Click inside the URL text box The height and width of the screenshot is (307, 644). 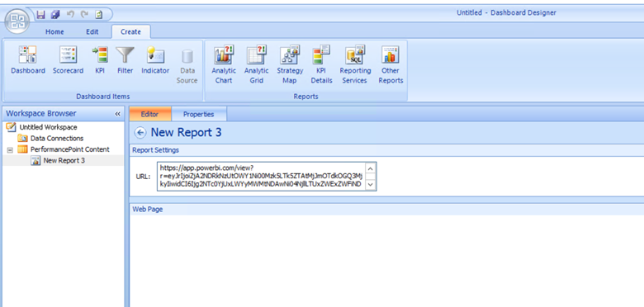[x=261, y=177]
